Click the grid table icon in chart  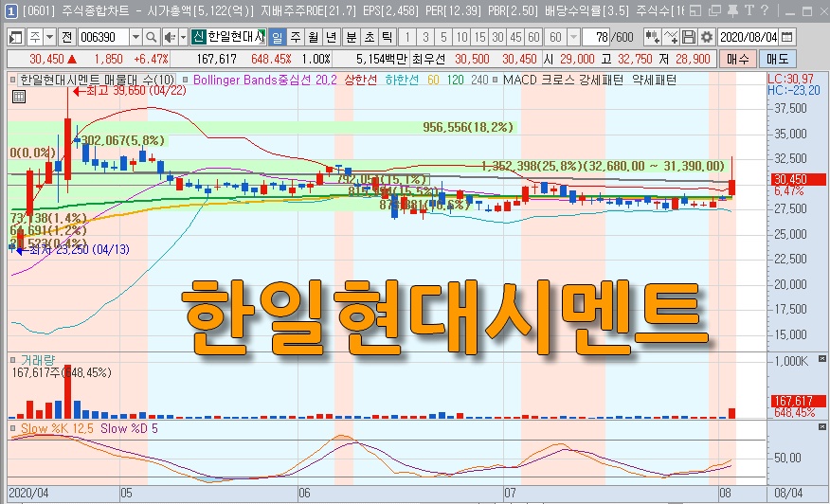coord(19,97)
